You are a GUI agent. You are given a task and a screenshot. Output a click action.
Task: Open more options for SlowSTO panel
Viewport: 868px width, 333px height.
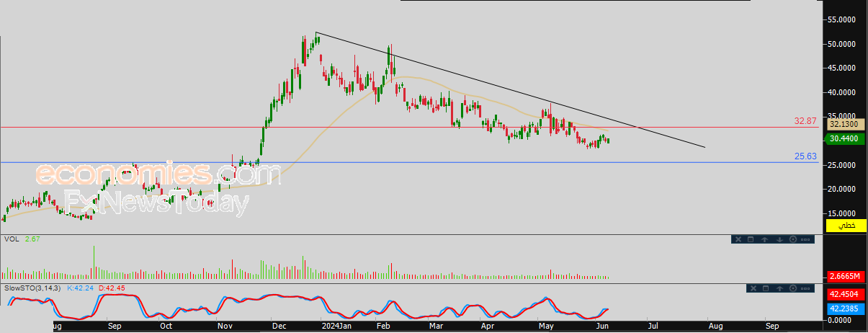pos(805,288)
